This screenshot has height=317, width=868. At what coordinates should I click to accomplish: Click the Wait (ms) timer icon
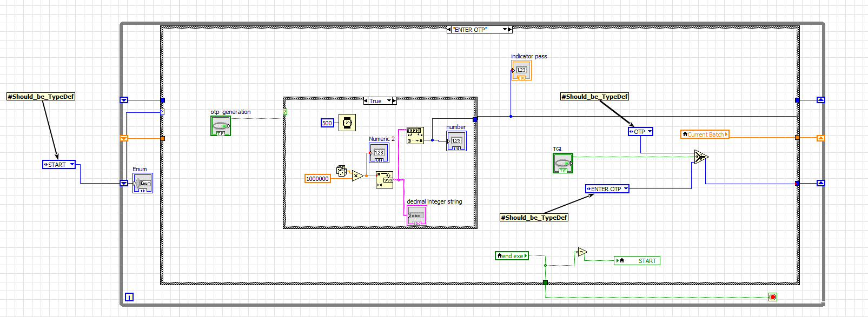coord(347,123)
